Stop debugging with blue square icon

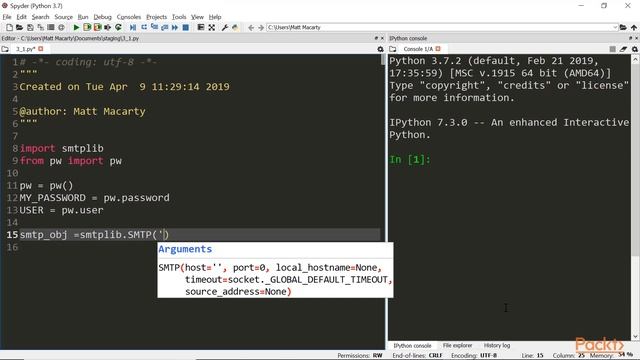[185, 27]
